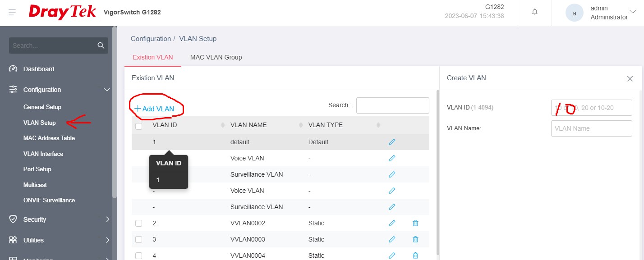This screenshot has width=644, height=260.
Task: Click the VLAN Name input field
Action: [x=591, y=128]
